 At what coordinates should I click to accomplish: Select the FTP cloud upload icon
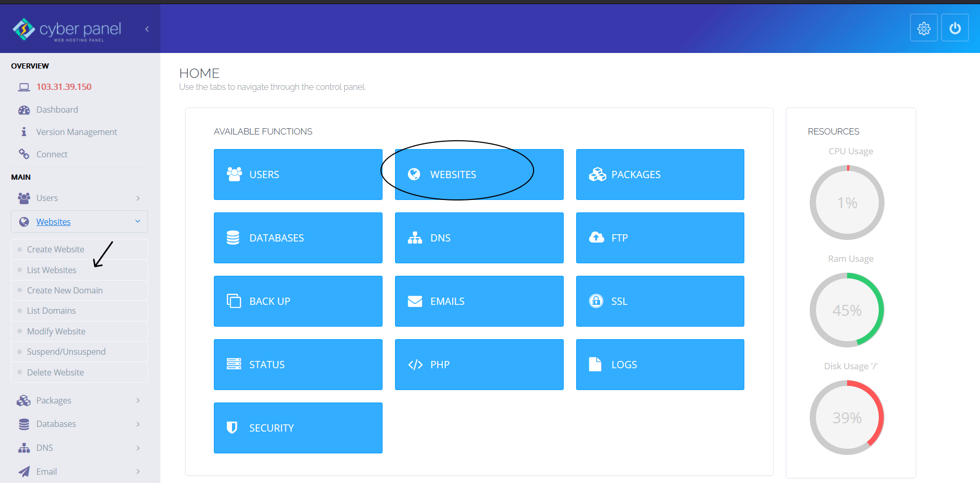tap(596, 238)
